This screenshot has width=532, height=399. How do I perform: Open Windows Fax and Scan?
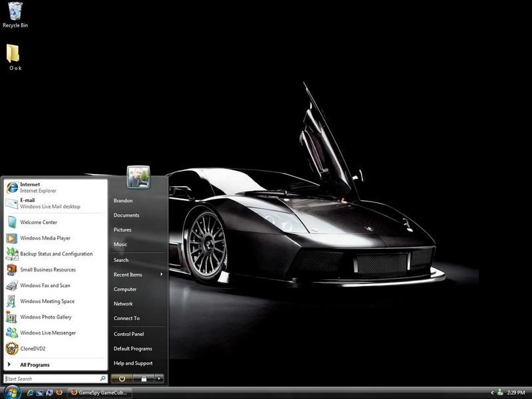click(x=45, y=285)
